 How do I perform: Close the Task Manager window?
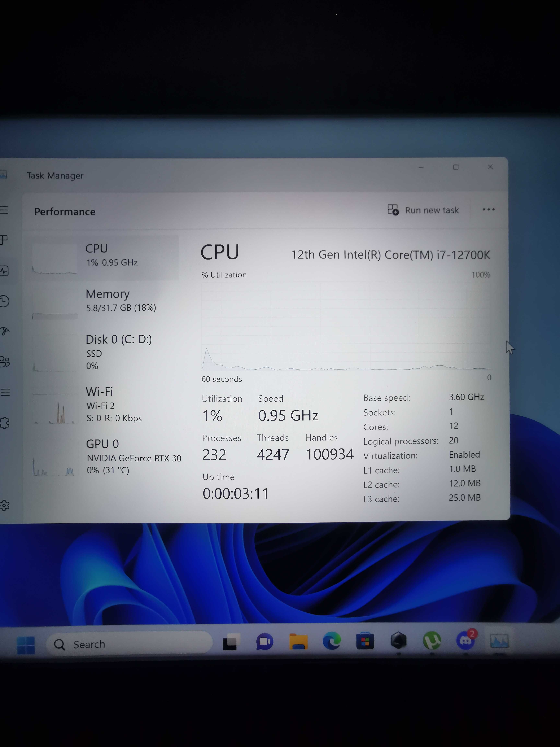coord(490,167)
